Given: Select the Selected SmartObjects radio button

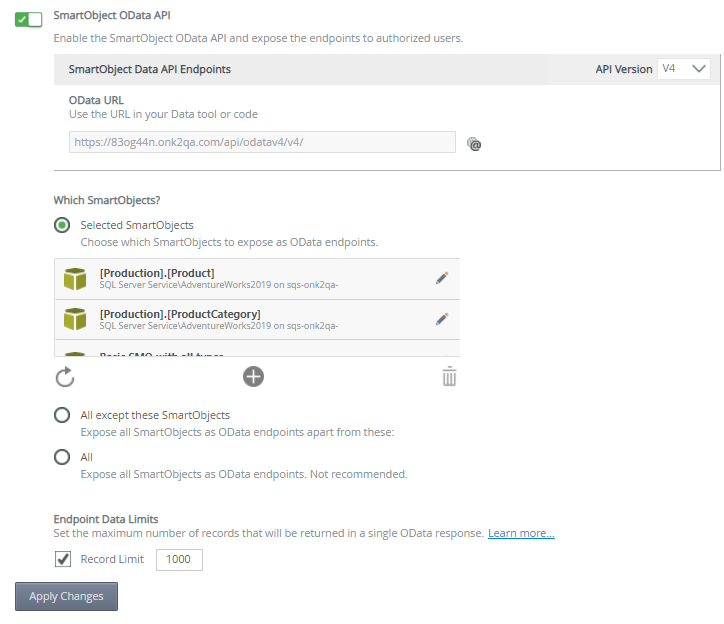Looking at the screenshot, I should coord(62,225).
